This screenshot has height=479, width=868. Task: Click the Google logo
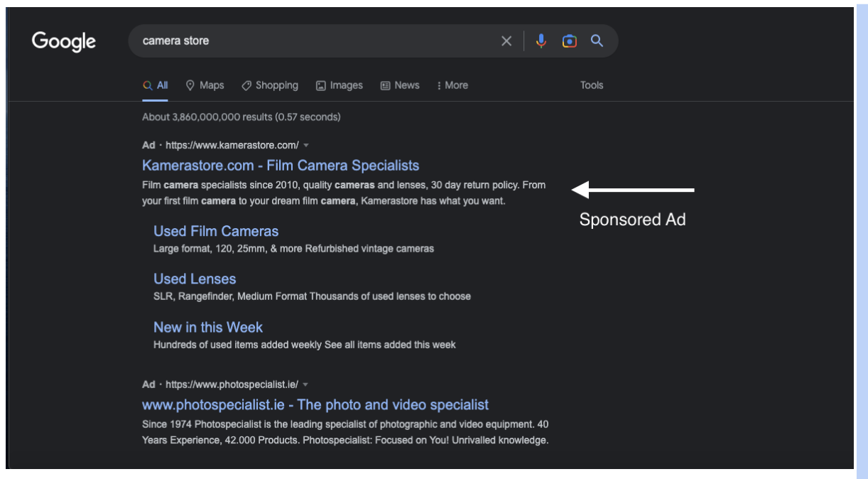tap(64, 41)
